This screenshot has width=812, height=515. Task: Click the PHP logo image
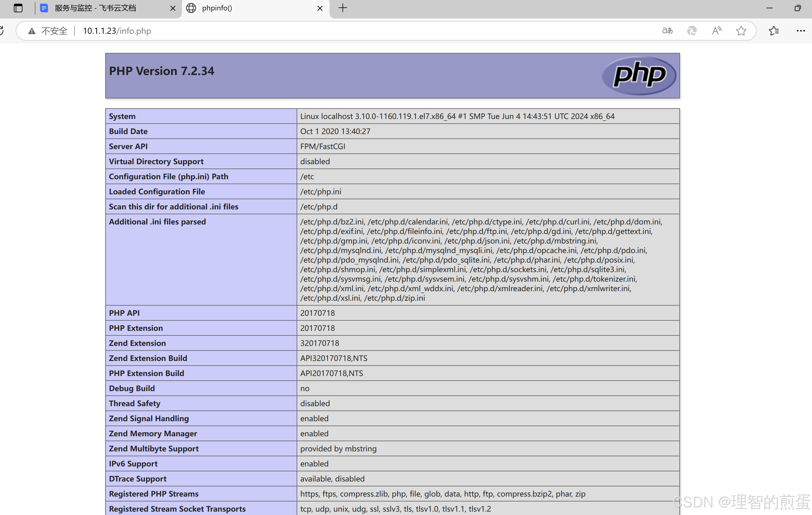click(639, 75)
